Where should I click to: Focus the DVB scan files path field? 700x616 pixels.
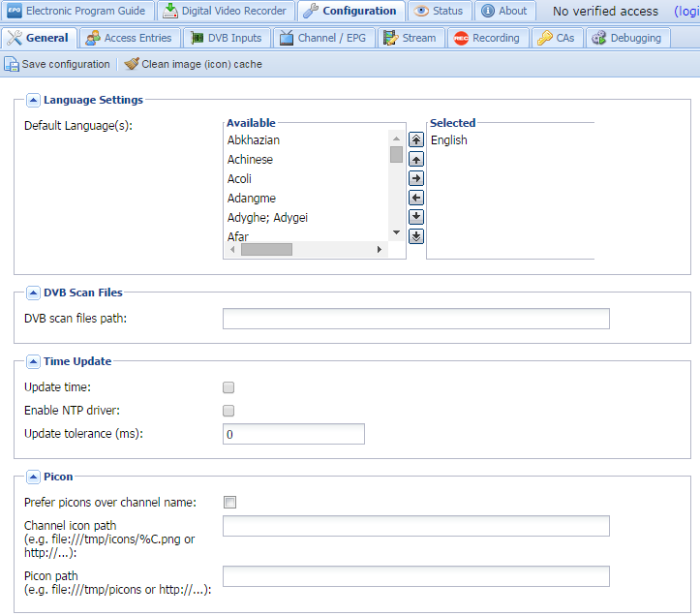pyautogui.click(x=416, y=319)
